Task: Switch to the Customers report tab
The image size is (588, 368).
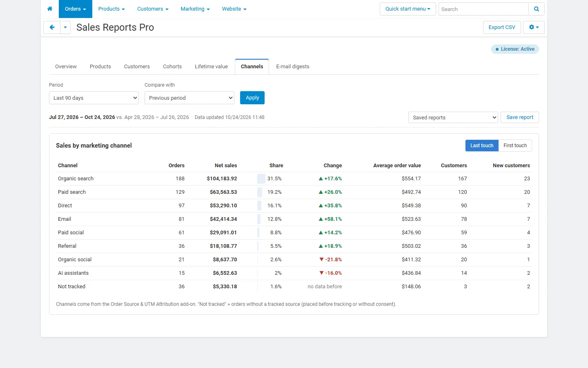Action: 137,67
